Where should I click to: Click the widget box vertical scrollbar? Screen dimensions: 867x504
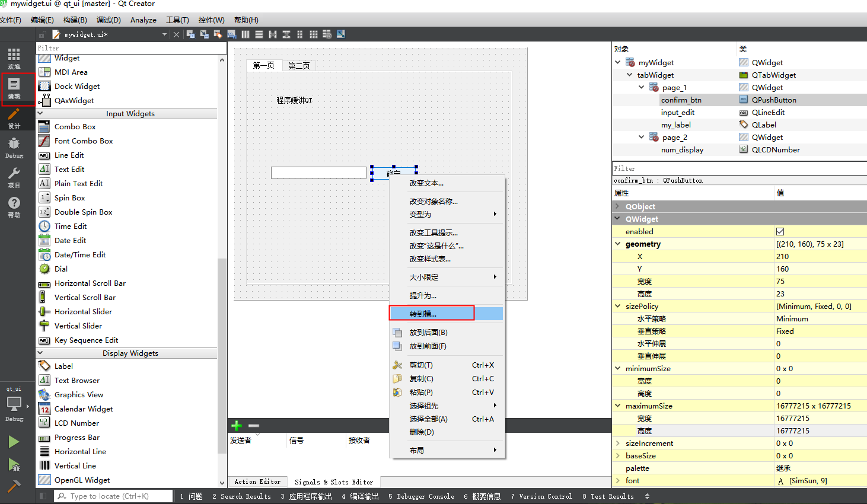222,356
